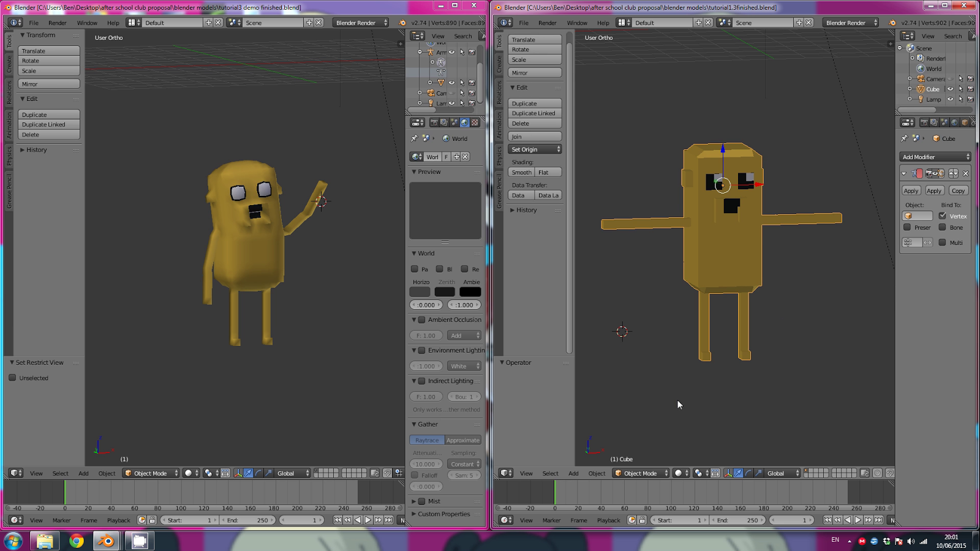Open the Object Mode selector

(150, 473)
